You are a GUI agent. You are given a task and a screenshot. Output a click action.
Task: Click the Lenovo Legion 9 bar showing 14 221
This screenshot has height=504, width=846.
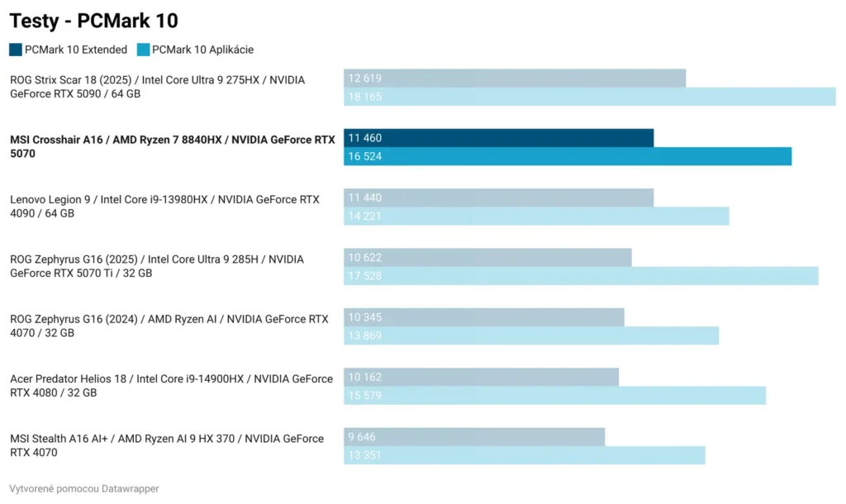[536, 216]
